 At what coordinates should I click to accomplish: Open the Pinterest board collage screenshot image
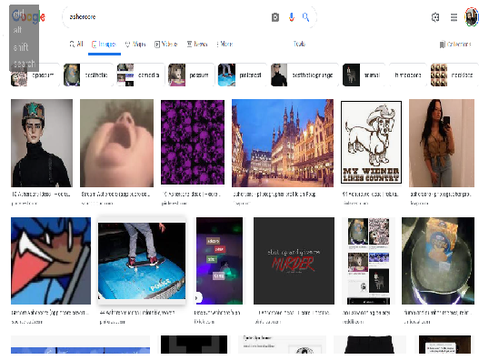368,261
